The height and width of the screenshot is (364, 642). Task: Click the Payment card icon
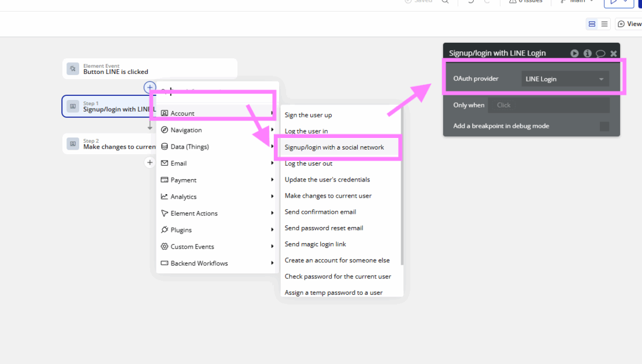[164, 180]
